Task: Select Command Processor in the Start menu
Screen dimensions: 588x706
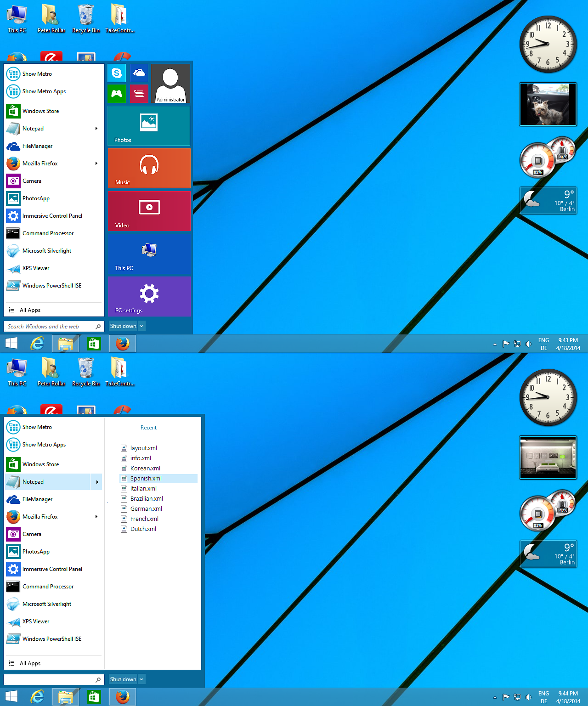Action: [48, 233]
